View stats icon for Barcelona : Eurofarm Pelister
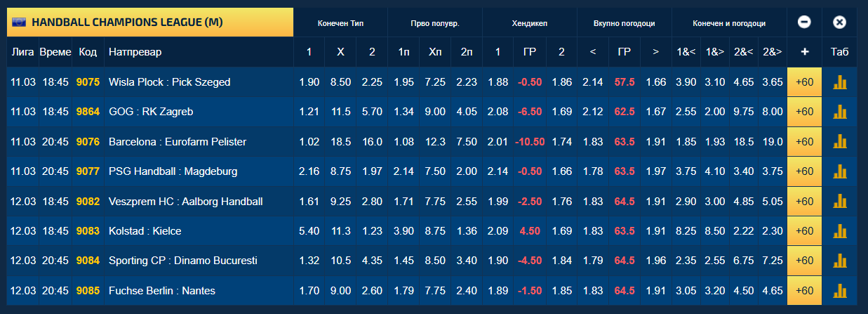The width and height of the screenshot is (868, 314). pos(839,142)
